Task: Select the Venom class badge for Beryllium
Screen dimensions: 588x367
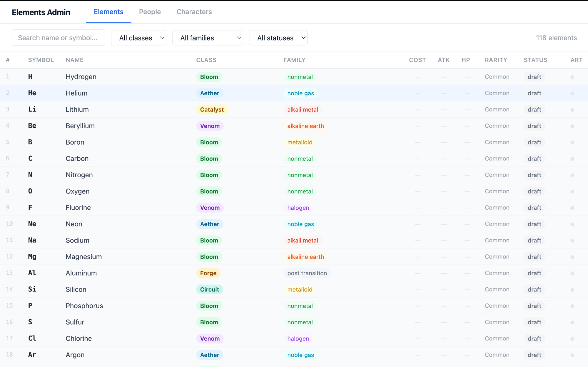Action: click(x=210, y=126)
